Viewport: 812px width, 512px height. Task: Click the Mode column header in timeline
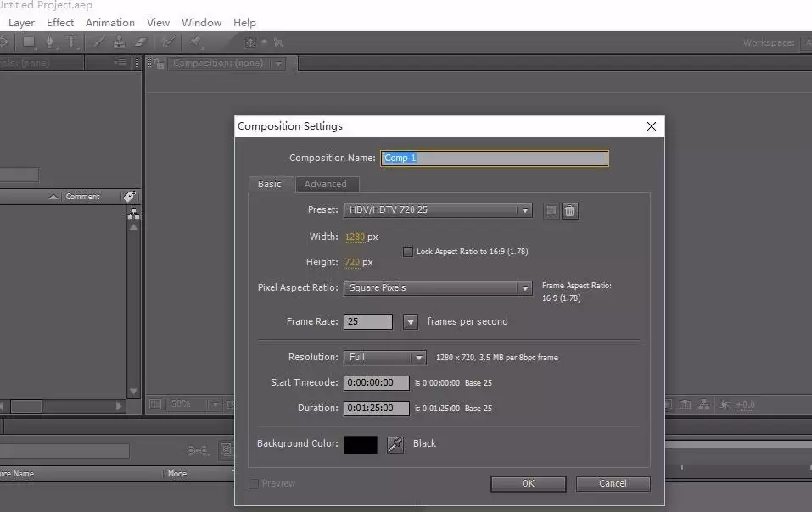(177, 474)
